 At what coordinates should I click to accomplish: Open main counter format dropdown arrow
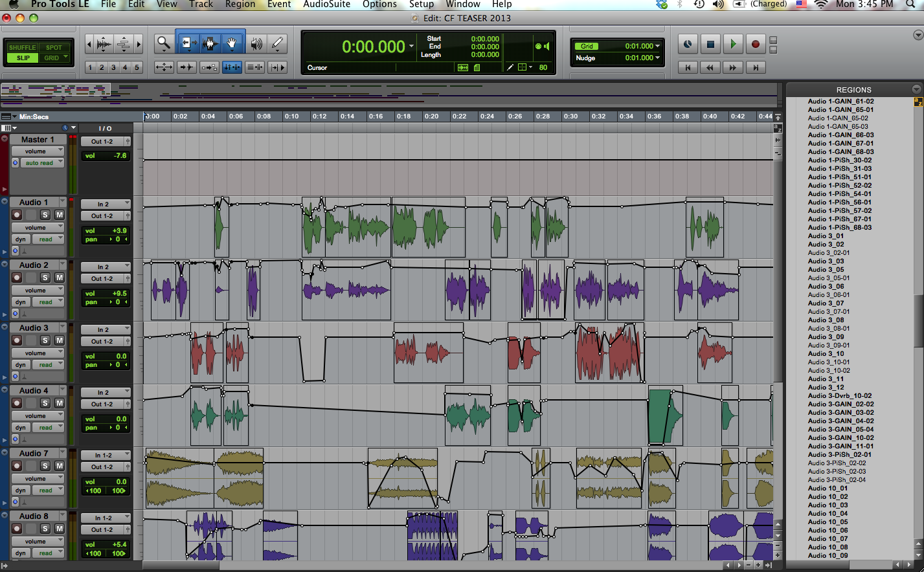click(x=411, y=47)
